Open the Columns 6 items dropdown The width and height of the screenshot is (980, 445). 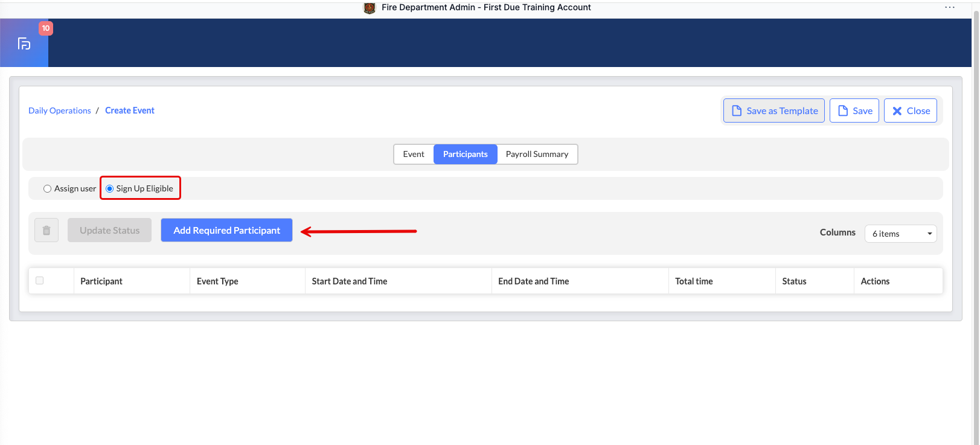pos(900,234)
